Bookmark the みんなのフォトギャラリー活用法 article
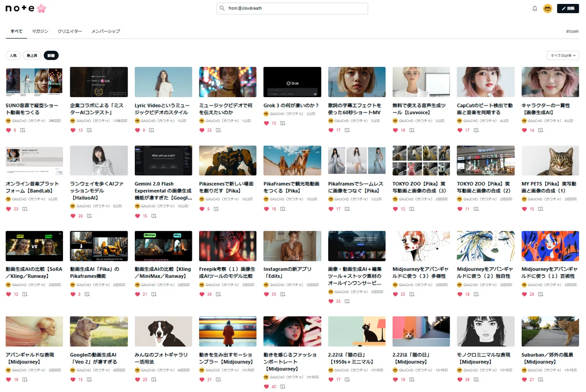The width and height of the screenshot is (586, 392). (154, 380)
